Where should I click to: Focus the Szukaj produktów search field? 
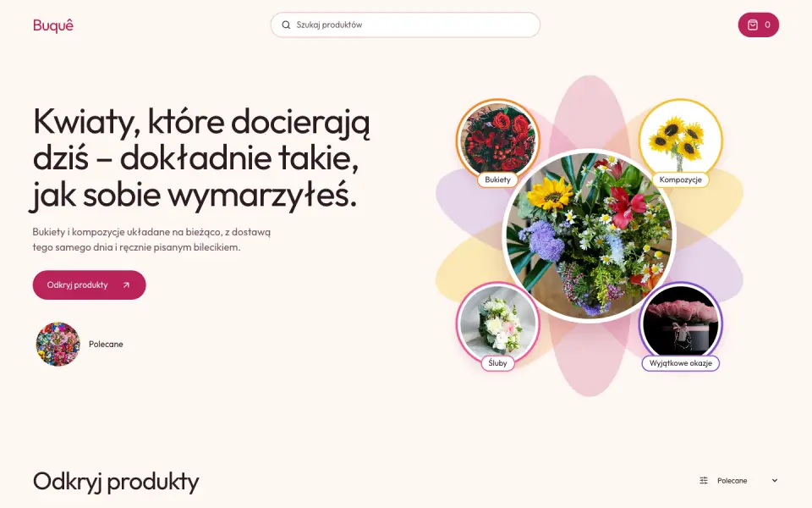[405, 25]
